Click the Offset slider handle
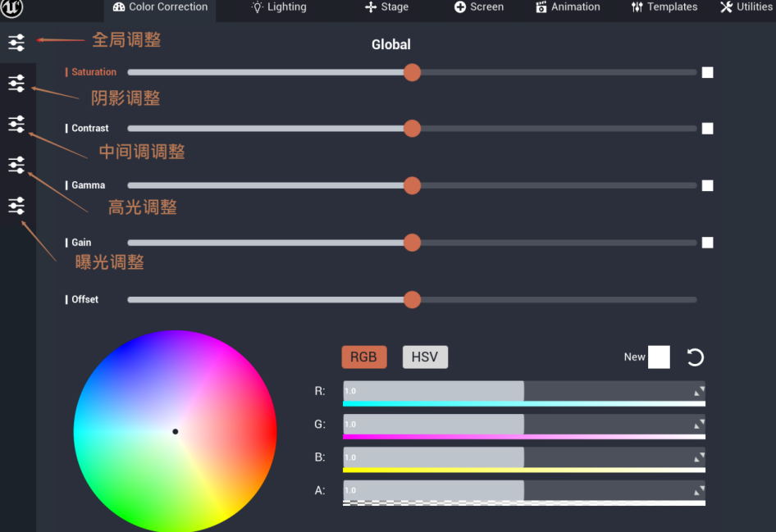This screenshot has height=532, width=776. pyautogui.click(x=412, y=300)
